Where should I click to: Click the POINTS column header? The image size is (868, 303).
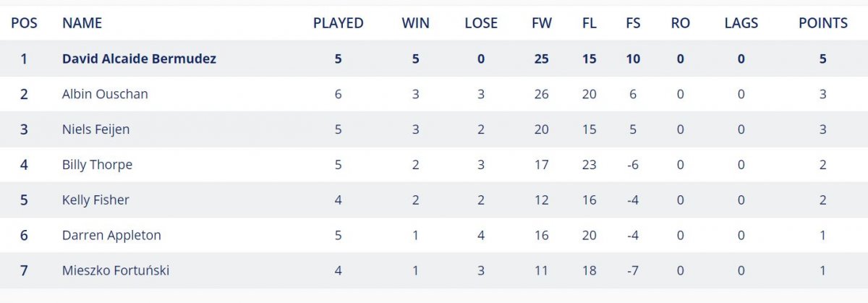822,23
